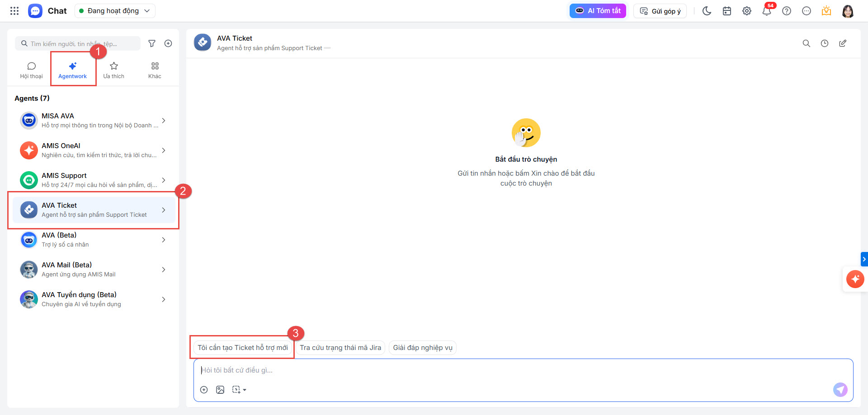868x415 pixels.
Task: Click the AI Tóm tắt button
Action: 598,11
